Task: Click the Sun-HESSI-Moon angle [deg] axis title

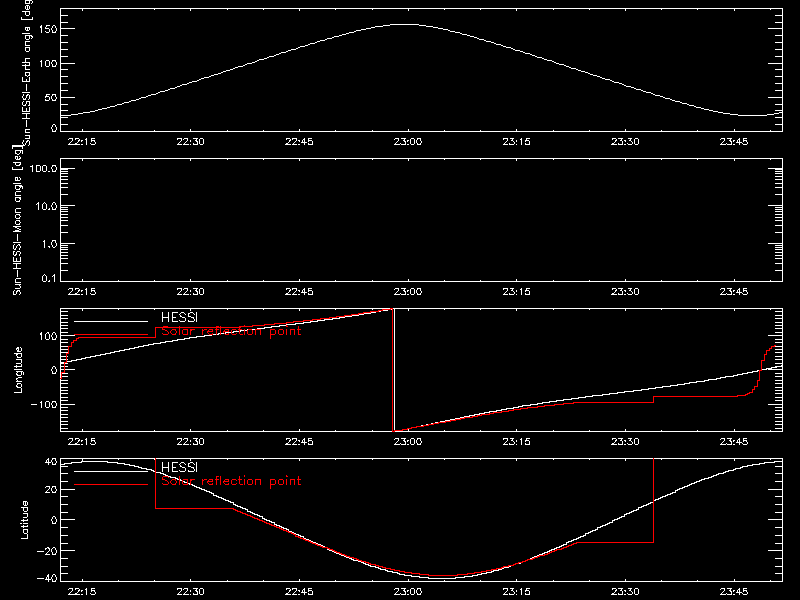Action: (x=18, y=220)
